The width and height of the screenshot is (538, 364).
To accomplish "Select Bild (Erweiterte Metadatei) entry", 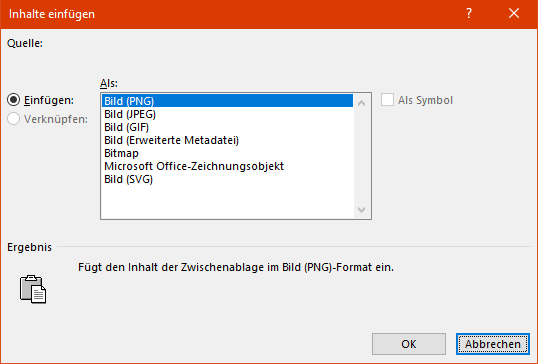I will click(227, 140).
